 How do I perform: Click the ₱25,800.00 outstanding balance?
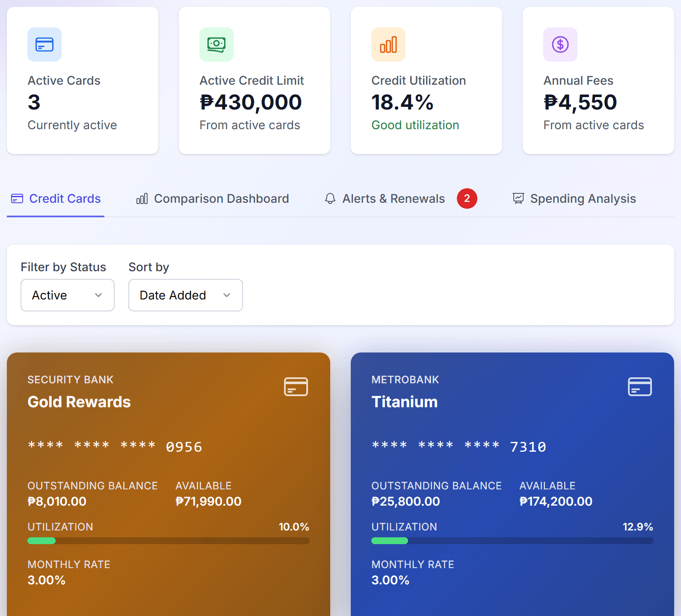click(406, 501)
